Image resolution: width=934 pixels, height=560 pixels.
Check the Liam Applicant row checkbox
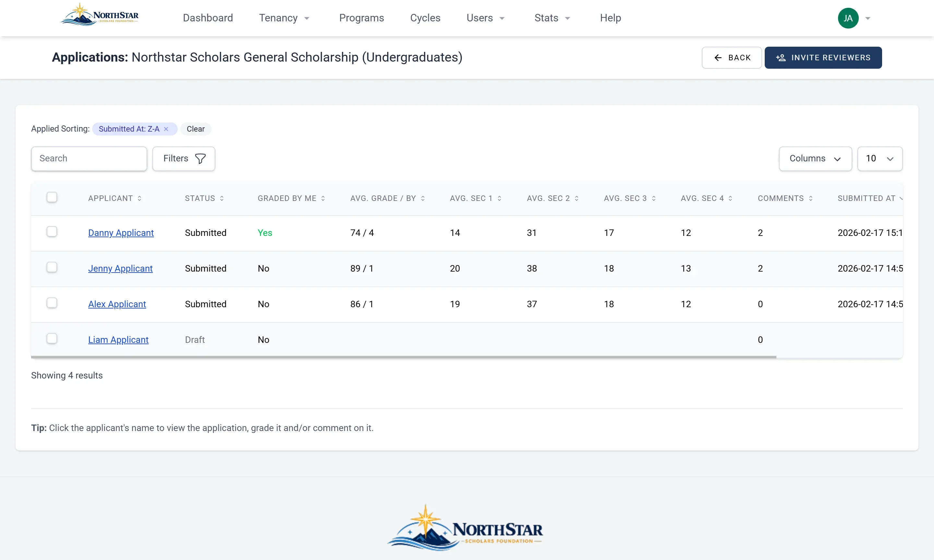click(52, 338)
